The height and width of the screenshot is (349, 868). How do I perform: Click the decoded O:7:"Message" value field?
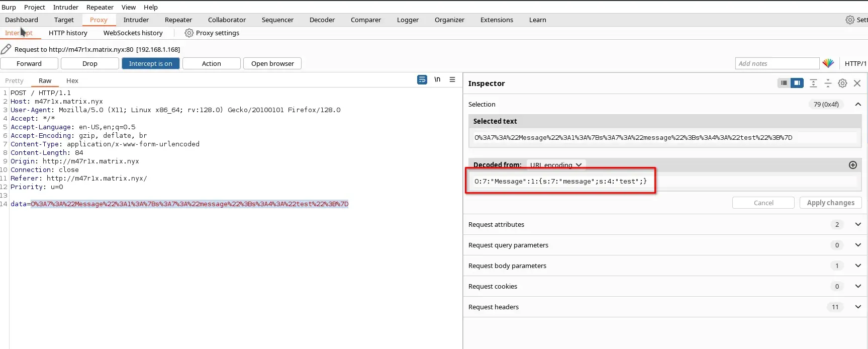[664, 181]
